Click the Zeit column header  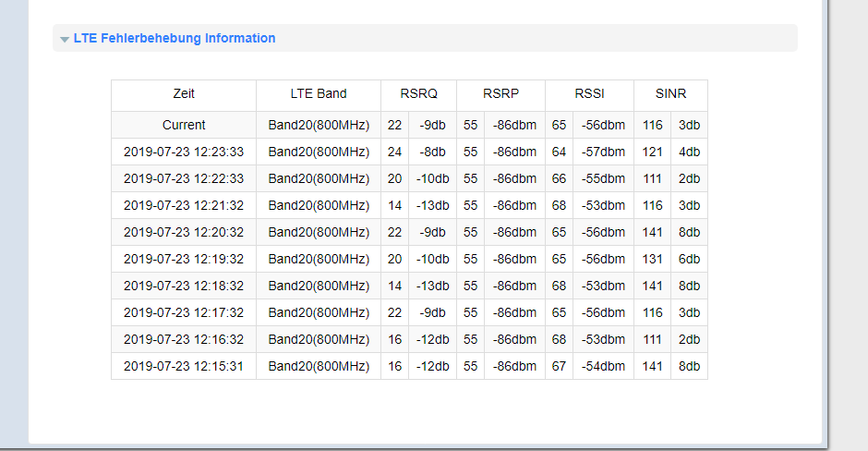(x=184, y=95)
